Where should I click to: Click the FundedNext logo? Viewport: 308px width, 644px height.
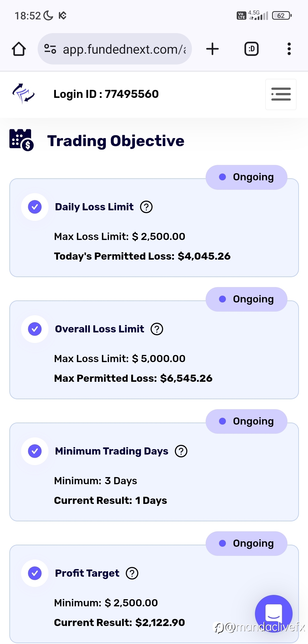[x=23, y=94]
